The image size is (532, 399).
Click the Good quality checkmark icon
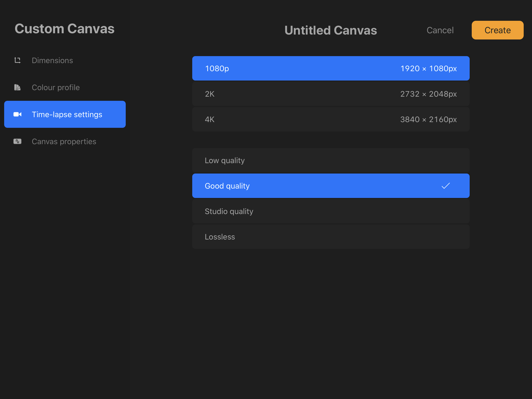(445, 186)
